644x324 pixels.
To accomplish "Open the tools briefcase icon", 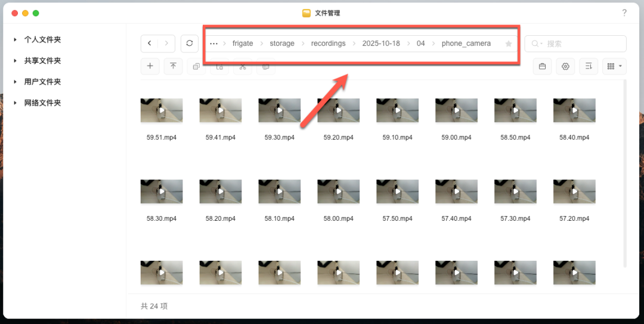I will 542,66.
